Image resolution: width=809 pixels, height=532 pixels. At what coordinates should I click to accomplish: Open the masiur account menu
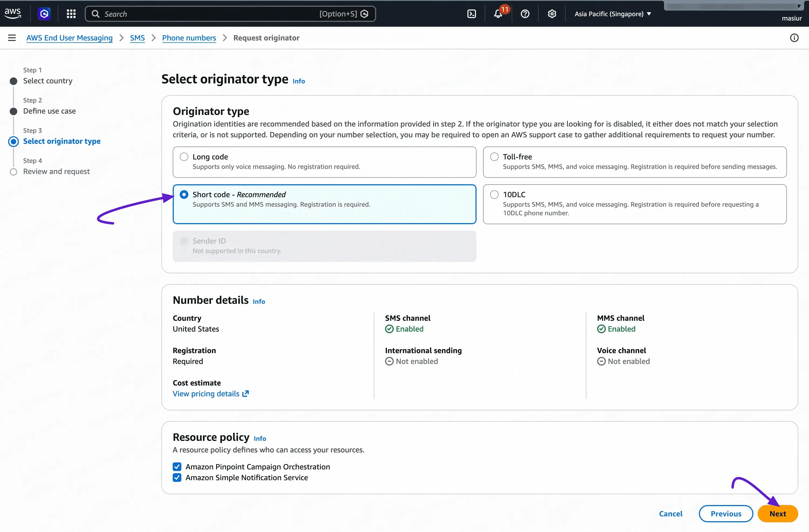click(791, 18)
